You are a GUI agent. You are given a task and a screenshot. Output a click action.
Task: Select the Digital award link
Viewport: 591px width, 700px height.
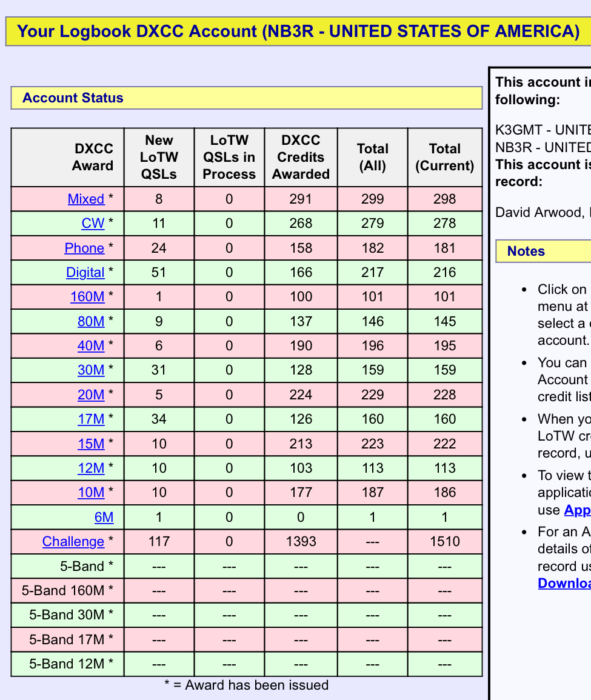[x=85, y=273]
